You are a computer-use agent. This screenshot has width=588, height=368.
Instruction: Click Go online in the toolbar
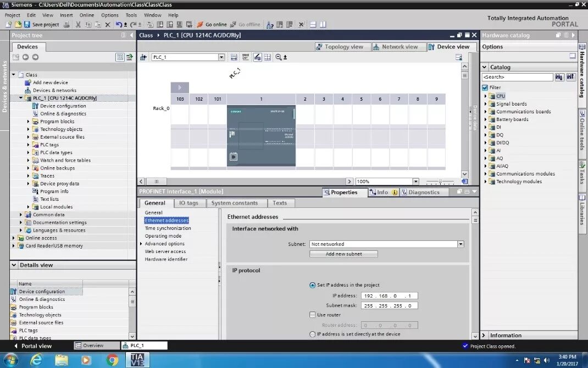coord(212,24)
